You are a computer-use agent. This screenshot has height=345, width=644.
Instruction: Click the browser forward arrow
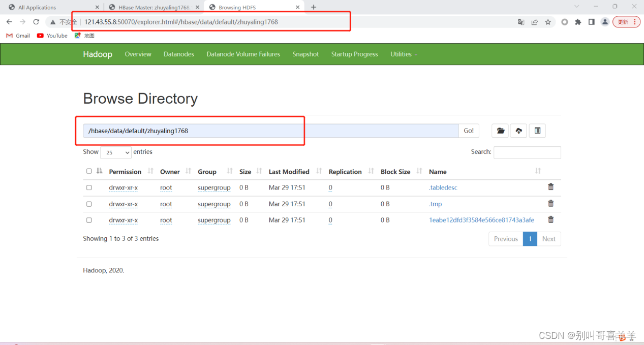point(22,22)
